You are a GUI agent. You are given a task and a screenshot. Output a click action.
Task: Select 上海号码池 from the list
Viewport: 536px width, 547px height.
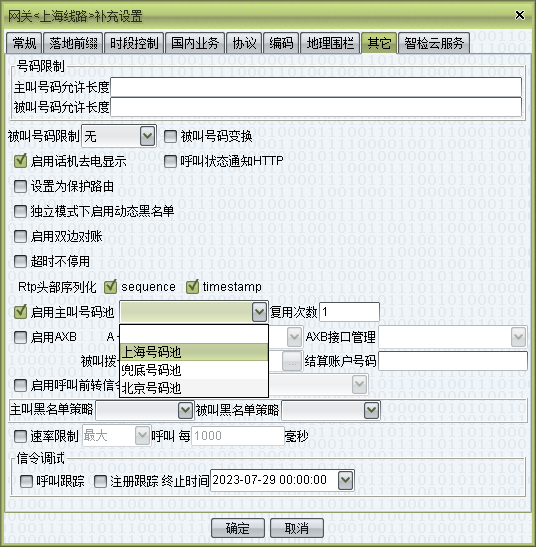click(194, 352)
